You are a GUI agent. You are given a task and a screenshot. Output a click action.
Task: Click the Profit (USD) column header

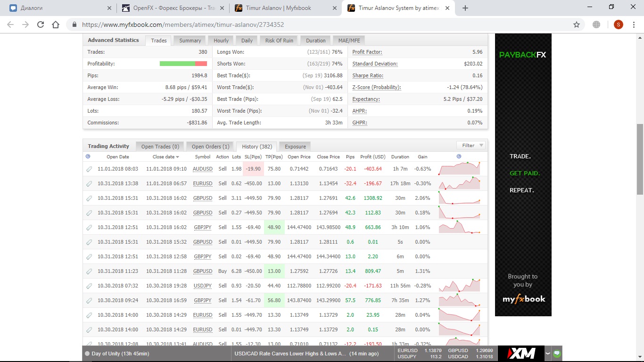coord(372,156)
